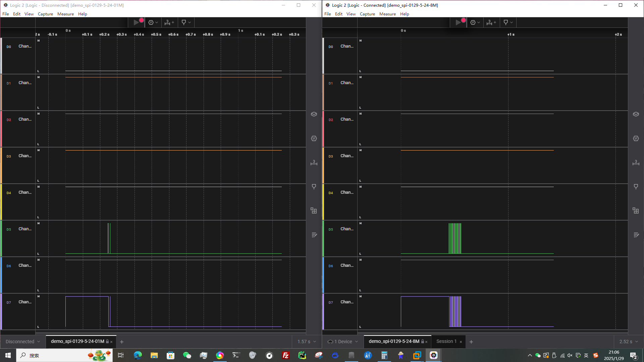The image size is (644, 362).
Task: Open marker icon in right window toolbar
Action: click(505, 22)
